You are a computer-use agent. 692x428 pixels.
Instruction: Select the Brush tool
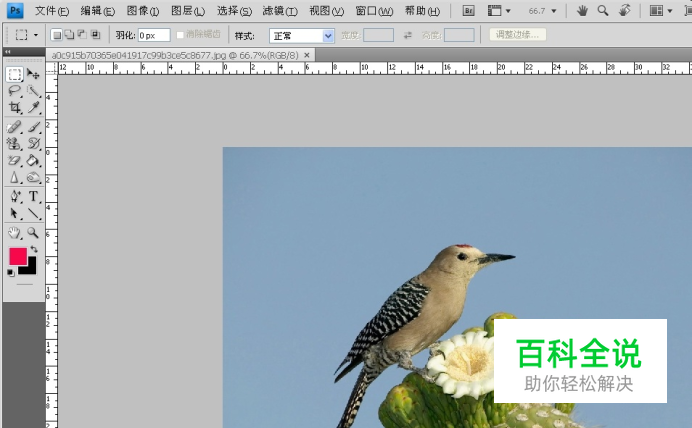[x=33, y=127]
